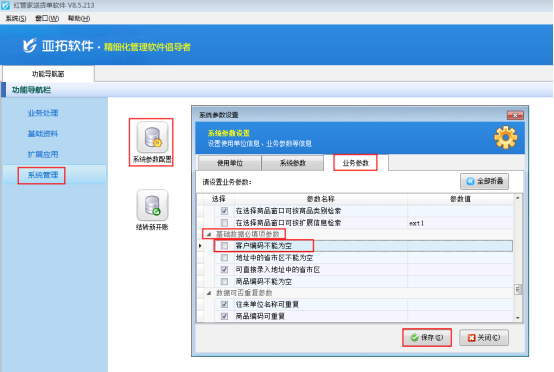Click the gear icon in settings header

coord(506,137)
